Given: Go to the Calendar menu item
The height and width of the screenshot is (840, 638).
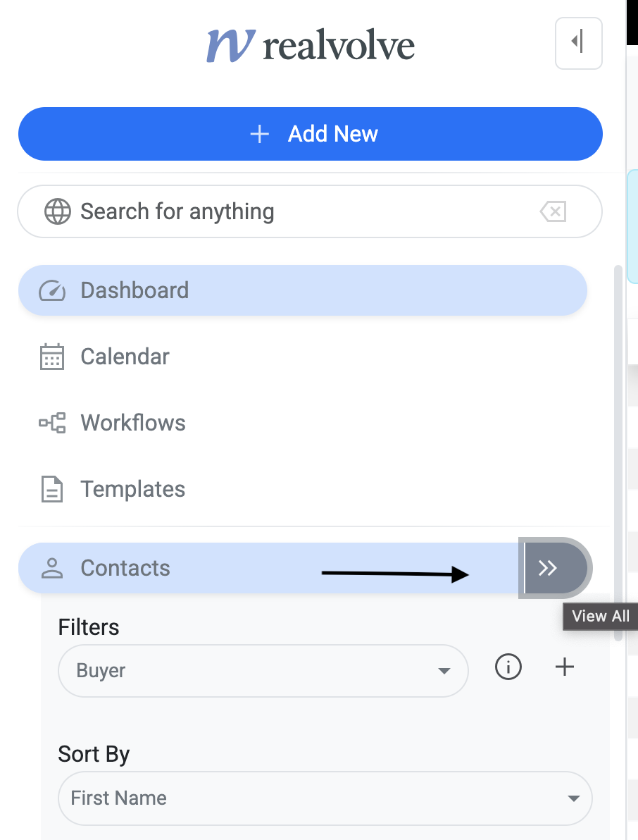Looking at the screenshot, I should coord(125,357).
